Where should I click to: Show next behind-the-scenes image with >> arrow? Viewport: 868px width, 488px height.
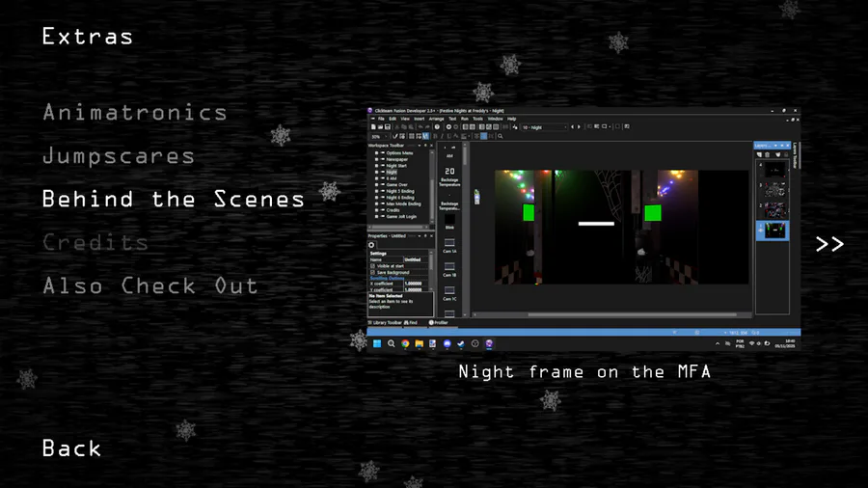coord(829,244)
